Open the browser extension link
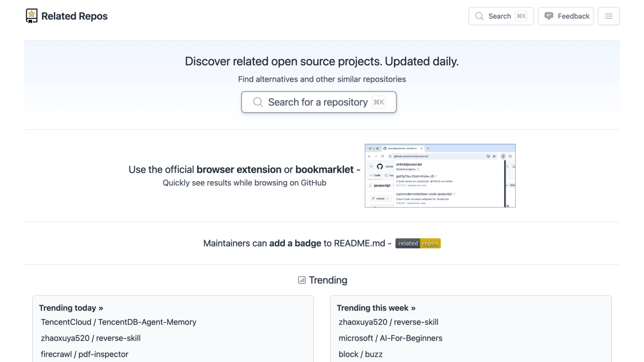Screen dimensions: 644x362 [x=239, y=169]
